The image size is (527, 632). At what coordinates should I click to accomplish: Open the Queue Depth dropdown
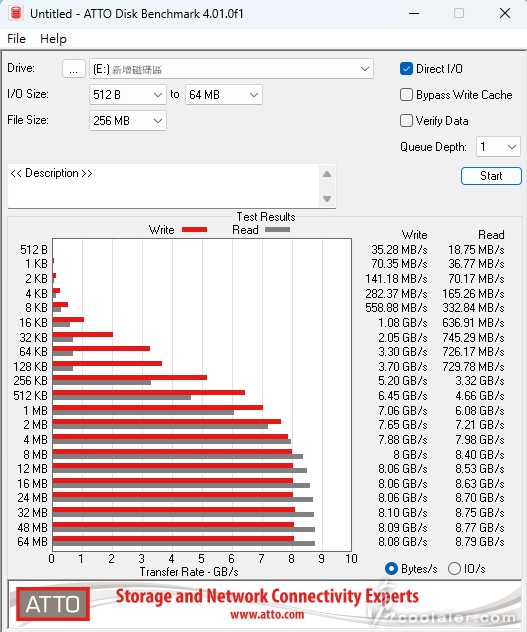[498, 147]
